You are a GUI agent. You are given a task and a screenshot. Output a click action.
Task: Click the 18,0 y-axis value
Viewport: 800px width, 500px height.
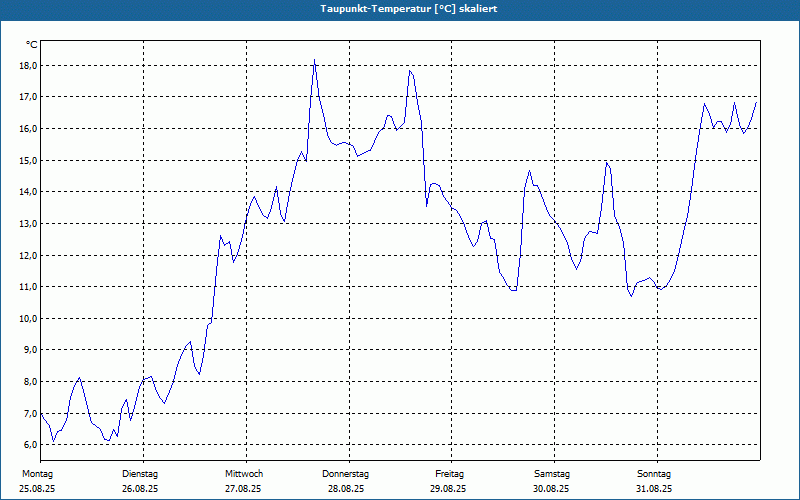coord(29,66)
